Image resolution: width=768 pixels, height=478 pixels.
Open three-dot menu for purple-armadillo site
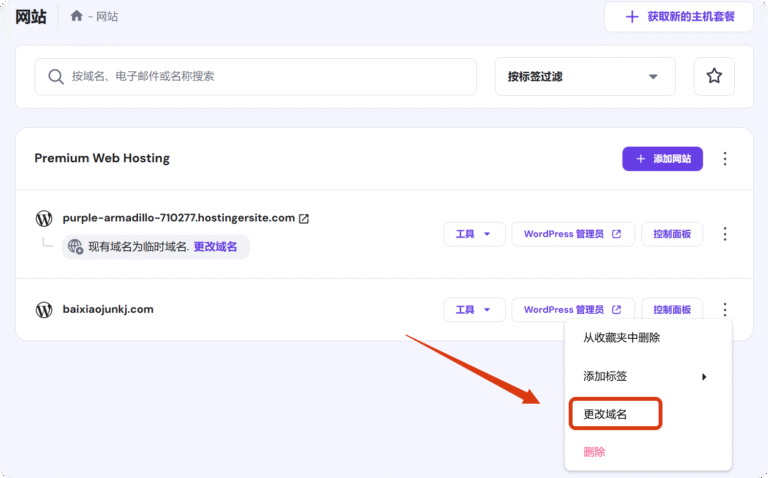(x=725, y=234)
